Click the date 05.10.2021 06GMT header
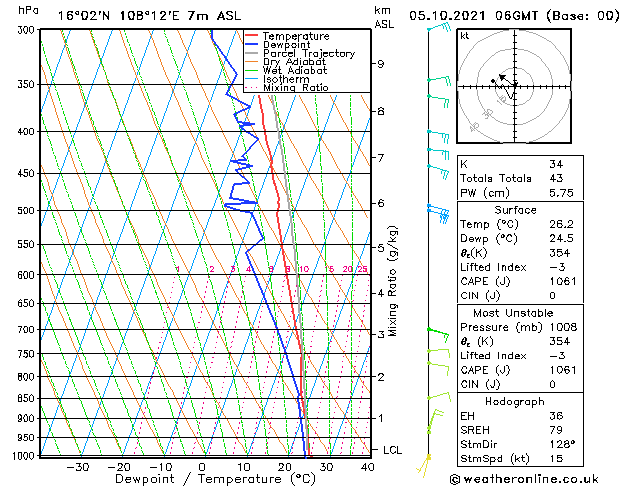629x486 pixels. tap(473, 16)
